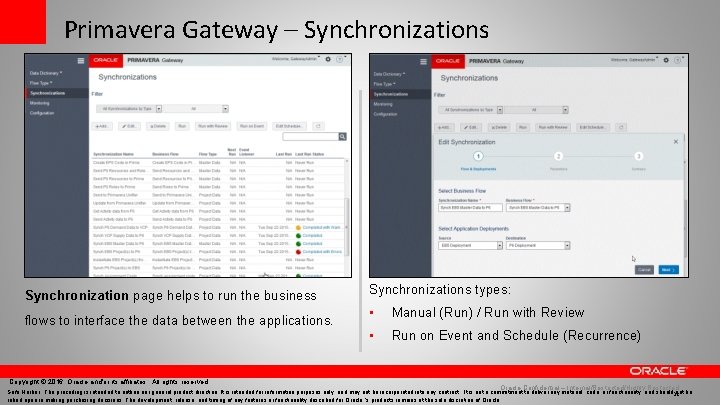This screenshot has width=720, height=405.
Task: Click the search input field above table
Action: coord(311,137)
